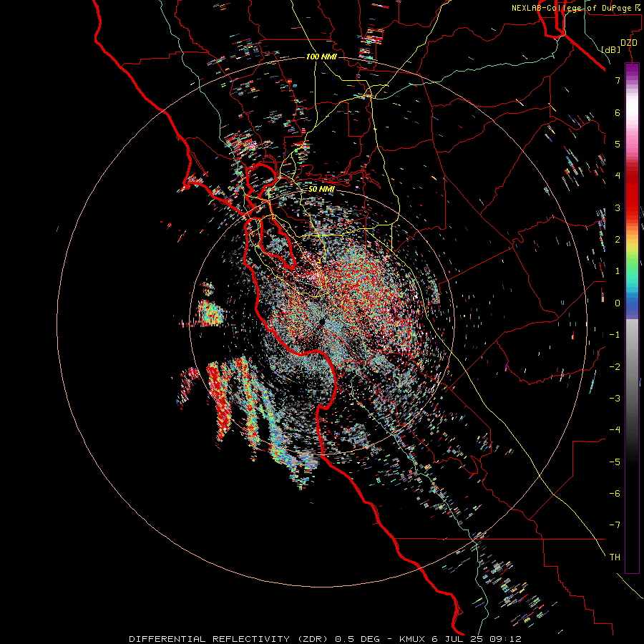This screenshot has width=644, height=644.
Task: Click the "-6" value on the color scale
Action: (615, 494)
